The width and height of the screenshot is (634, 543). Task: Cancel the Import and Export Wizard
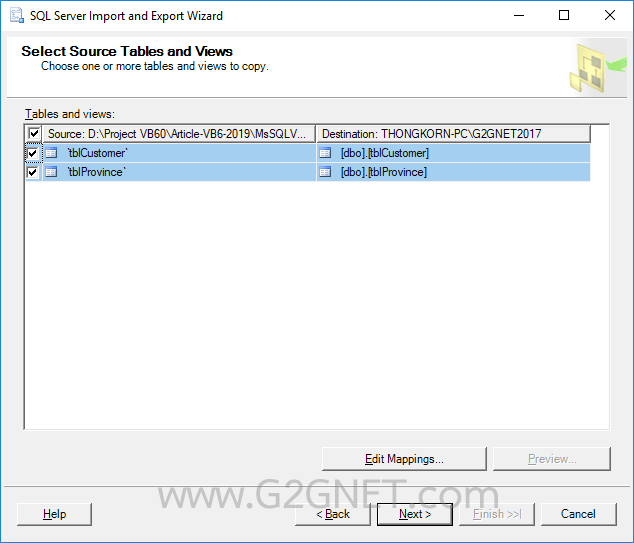click(579, 514)
